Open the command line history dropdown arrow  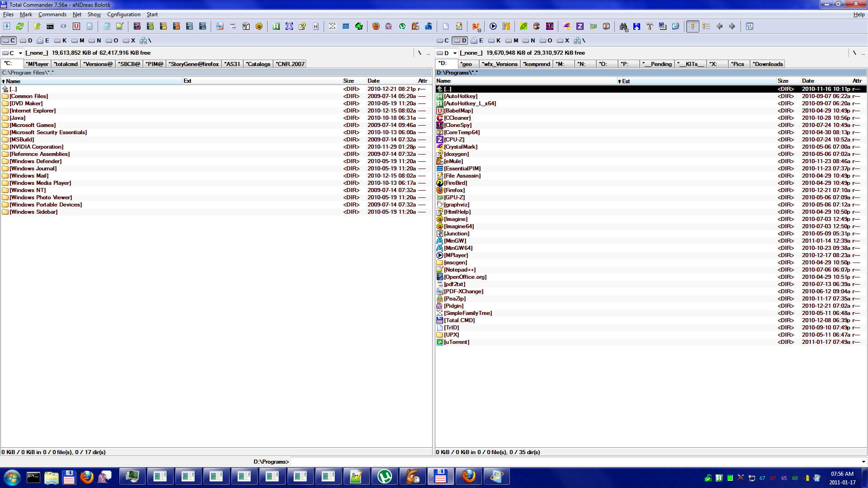point(863,462)
